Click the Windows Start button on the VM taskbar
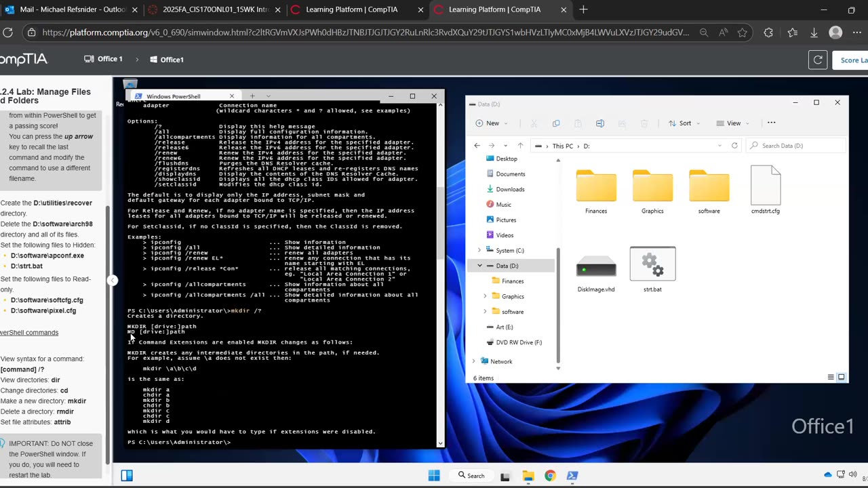The width and height of the screenshot is (868, 488). (434, 476)
